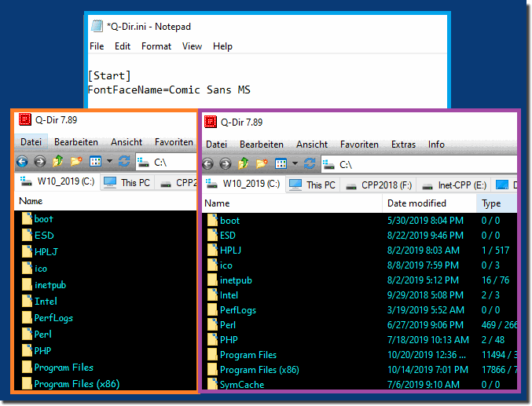The image size is (532, 406).
Task: Open Edit menu in Notepad
Action: [123, 46]
